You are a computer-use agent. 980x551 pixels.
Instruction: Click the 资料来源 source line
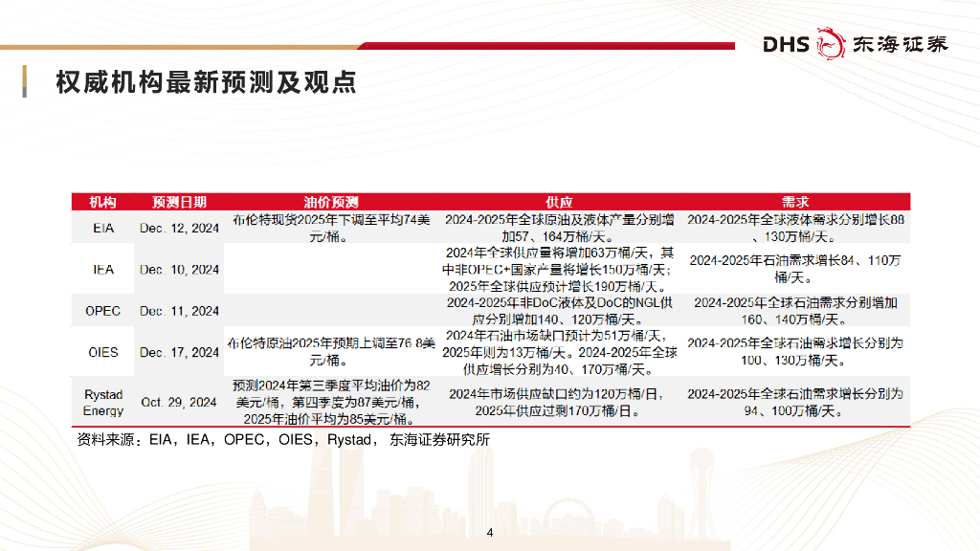(283, 440)
